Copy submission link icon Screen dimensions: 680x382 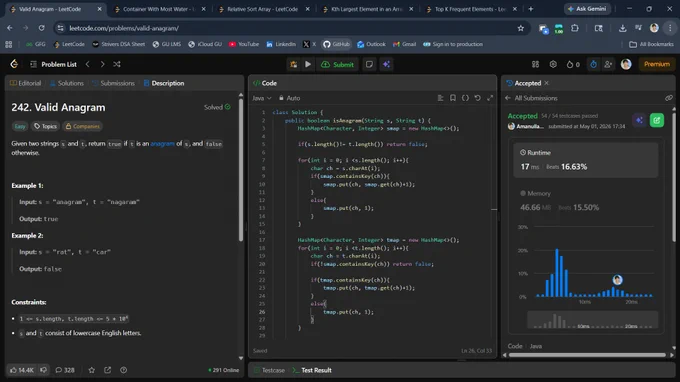coord(669,98)
